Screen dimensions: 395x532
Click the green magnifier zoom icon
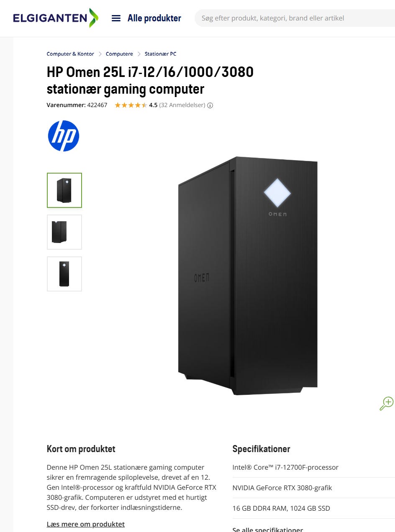(x=386, y=404)
